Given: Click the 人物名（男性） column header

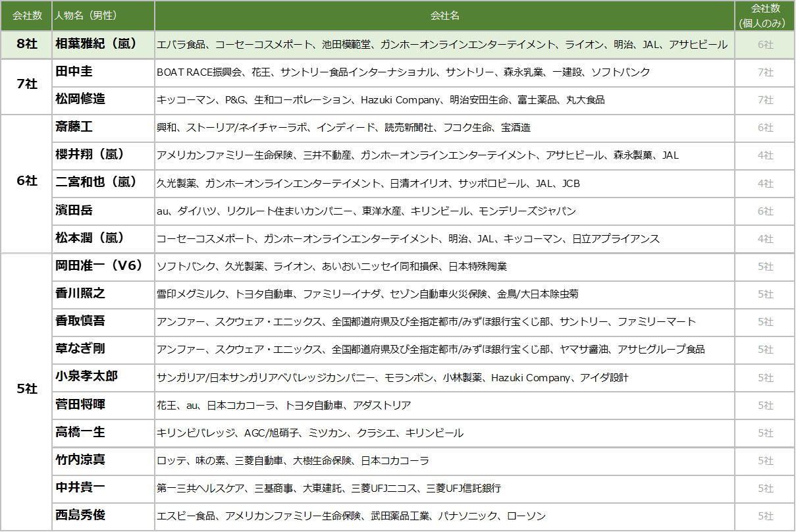Looking at the screenshot, I should pyautogui.click(x=103, y=15).
